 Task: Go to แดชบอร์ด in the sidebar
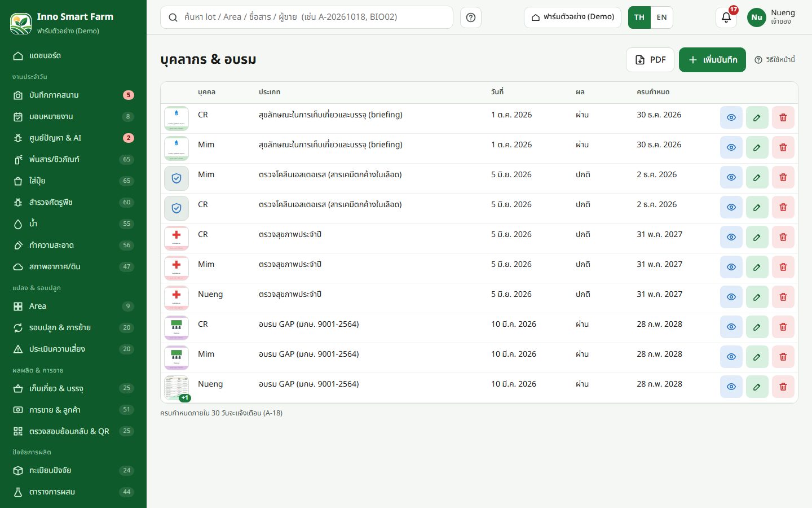[x=73, y=56]
